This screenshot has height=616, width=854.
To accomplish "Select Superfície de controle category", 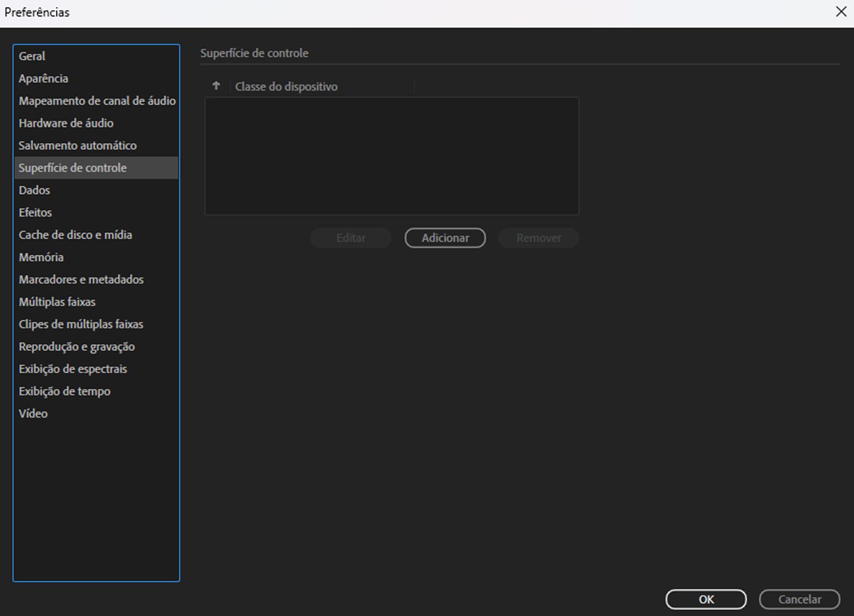I will tap(96, 168).
